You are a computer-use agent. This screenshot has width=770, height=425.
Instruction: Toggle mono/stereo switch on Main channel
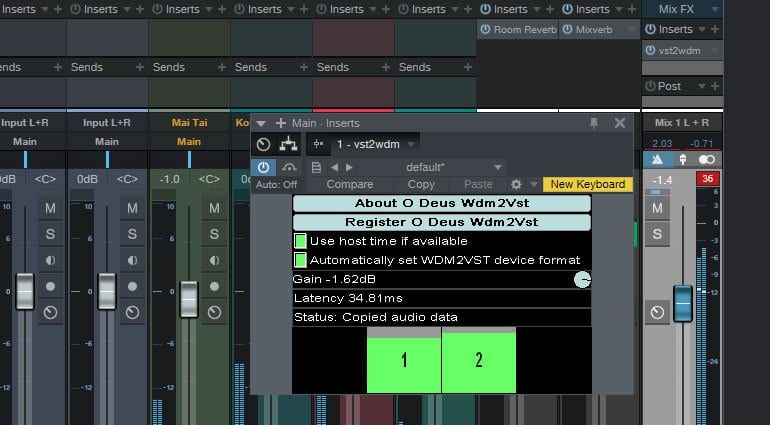706,160
